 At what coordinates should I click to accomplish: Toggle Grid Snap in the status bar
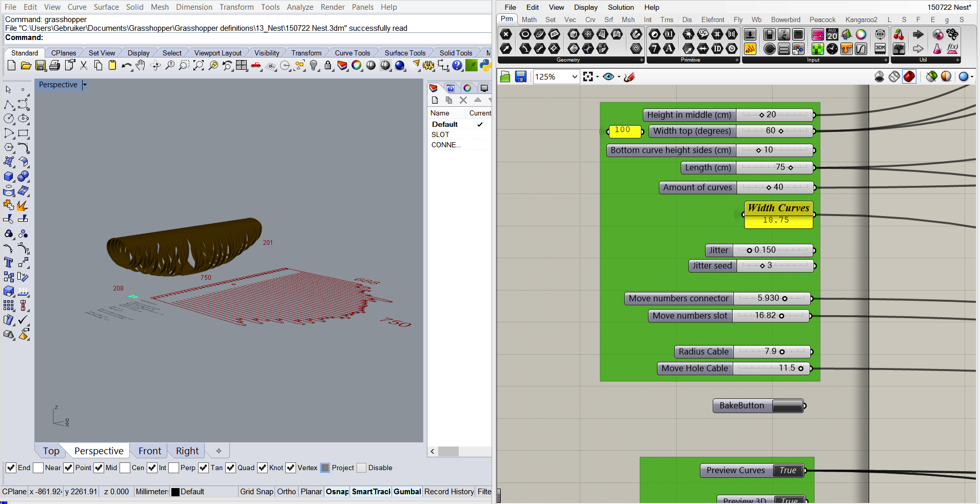(x=257, y=492)
